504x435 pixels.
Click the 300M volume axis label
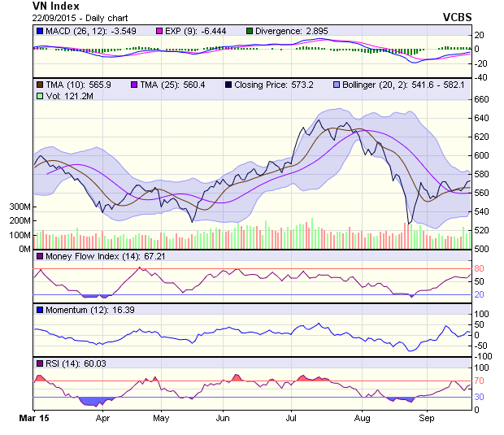(20, 207)
